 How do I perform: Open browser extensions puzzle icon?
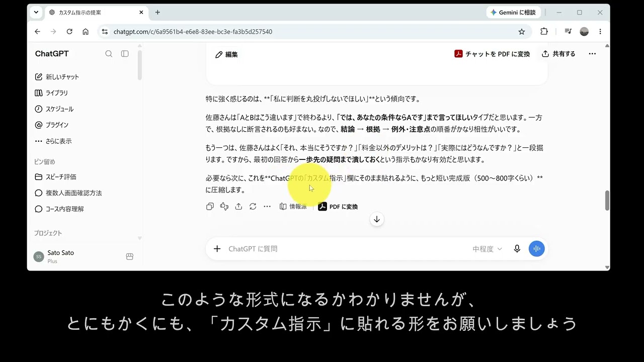coord(544,32)
